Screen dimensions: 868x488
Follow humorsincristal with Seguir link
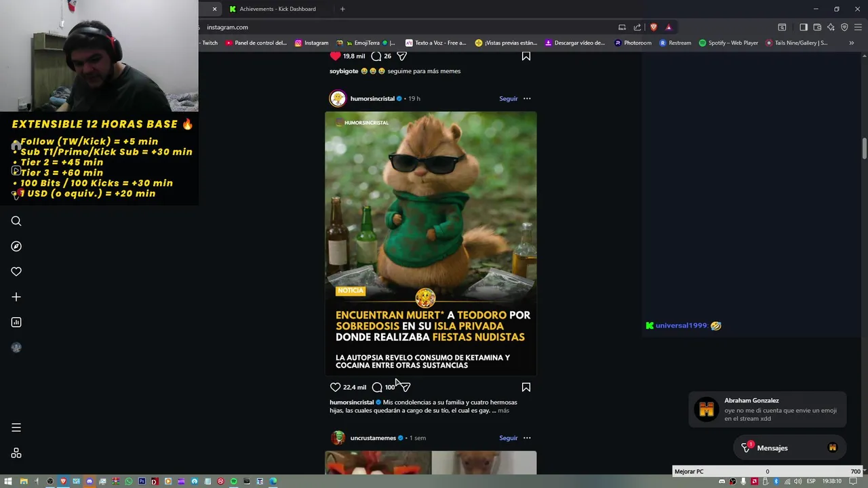[508, 99]
